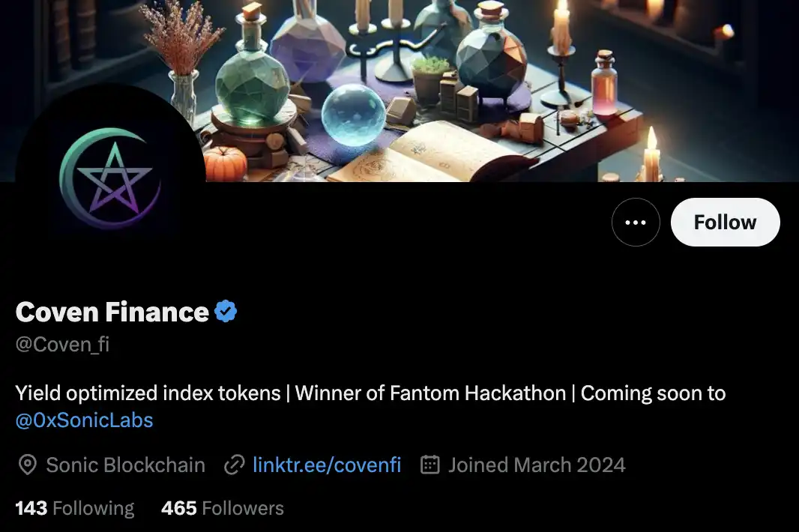Follow the Coven Finance account
The width and height of the screenshot is (799, 532).
click(725, 223)
